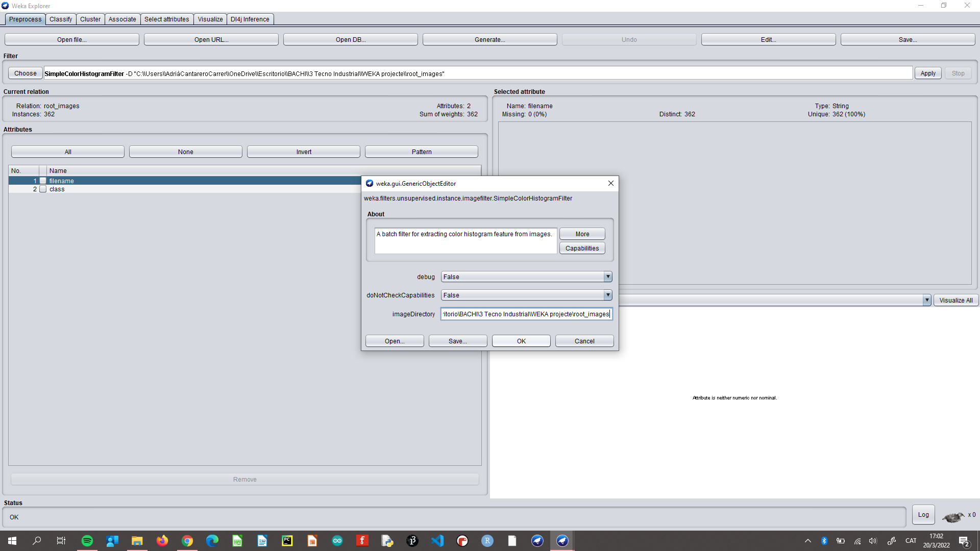The height and width of the screenshot is (551, 980).
Task: Open Spotify from the taskbar
Action: (x=87, y=541)
